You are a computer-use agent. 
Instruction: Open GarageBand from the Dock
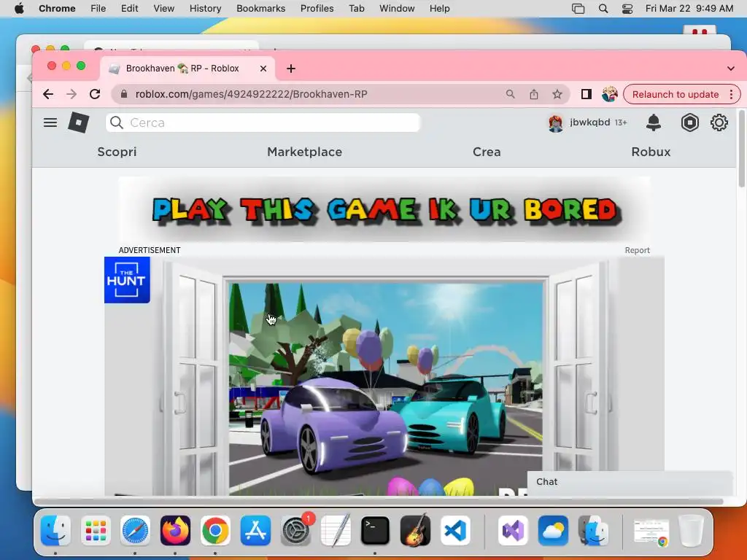[x=415, y=531]
